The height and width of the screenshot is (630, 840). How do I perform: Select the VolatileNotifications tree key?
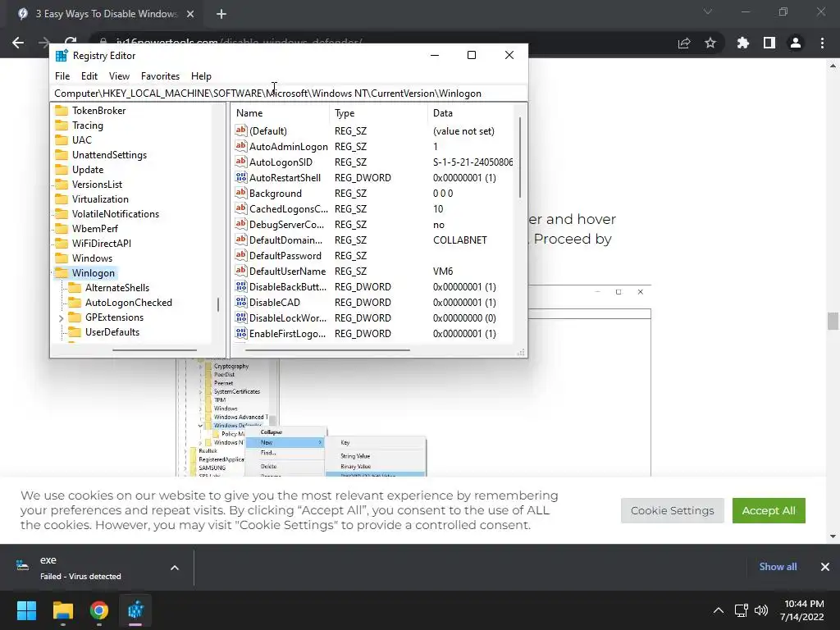point(116,214)
